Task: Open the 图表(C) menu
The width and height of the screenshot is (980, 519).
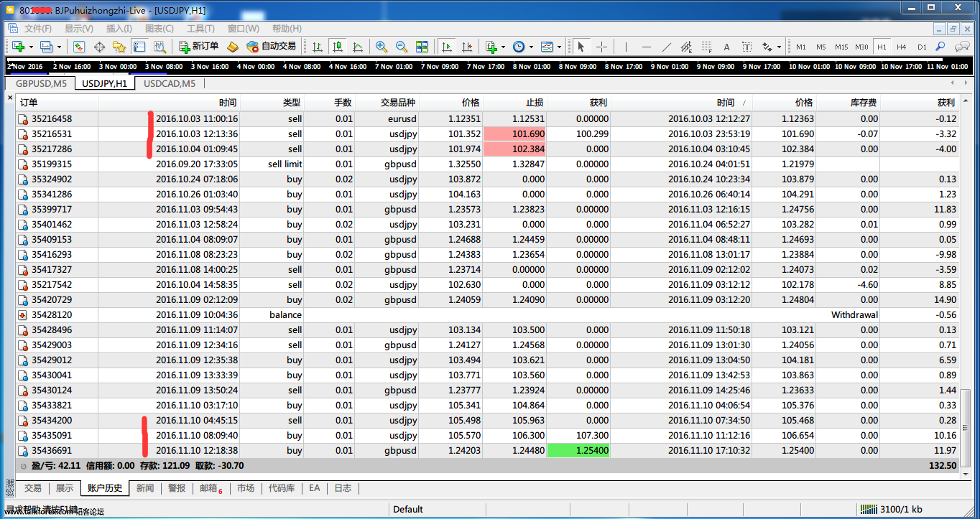Action: pyautogui.click(x=160, y=29)
